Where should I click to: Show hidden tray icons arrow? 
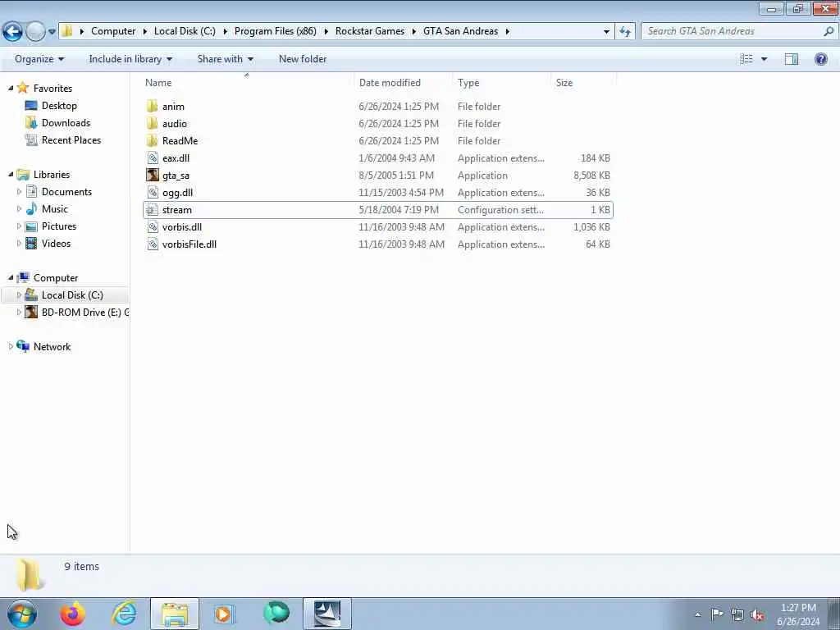[697, 615]
